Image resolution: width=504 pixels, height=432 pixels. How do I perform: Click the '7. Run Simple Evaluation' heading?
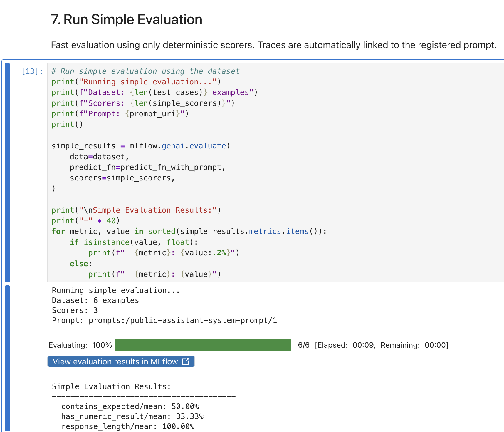pos(127,19)
